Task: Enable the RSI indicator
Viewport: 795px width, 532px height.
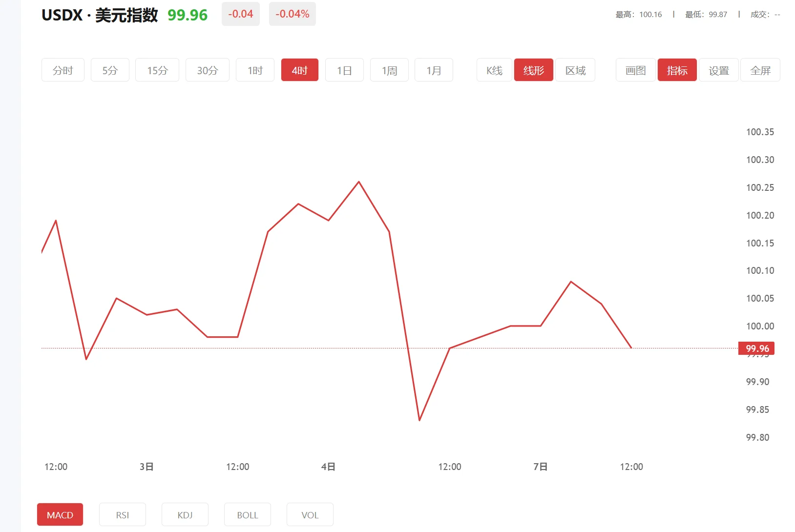Action: (122, 514)
